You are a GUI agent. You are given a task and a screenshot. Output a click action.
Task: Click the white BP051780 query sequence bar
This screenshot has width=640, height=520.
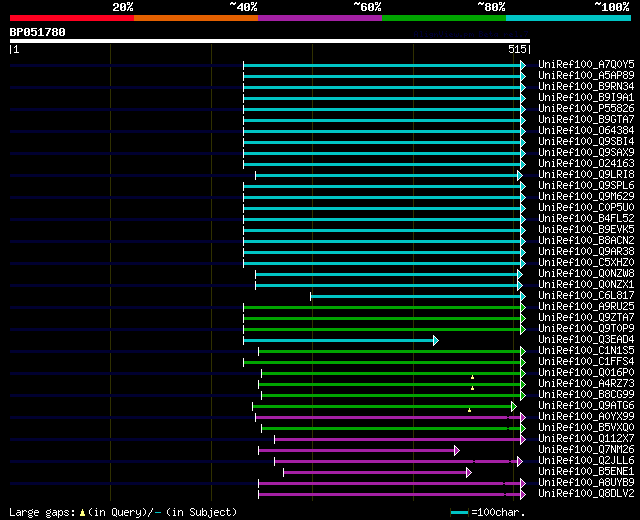pos(270,41)
